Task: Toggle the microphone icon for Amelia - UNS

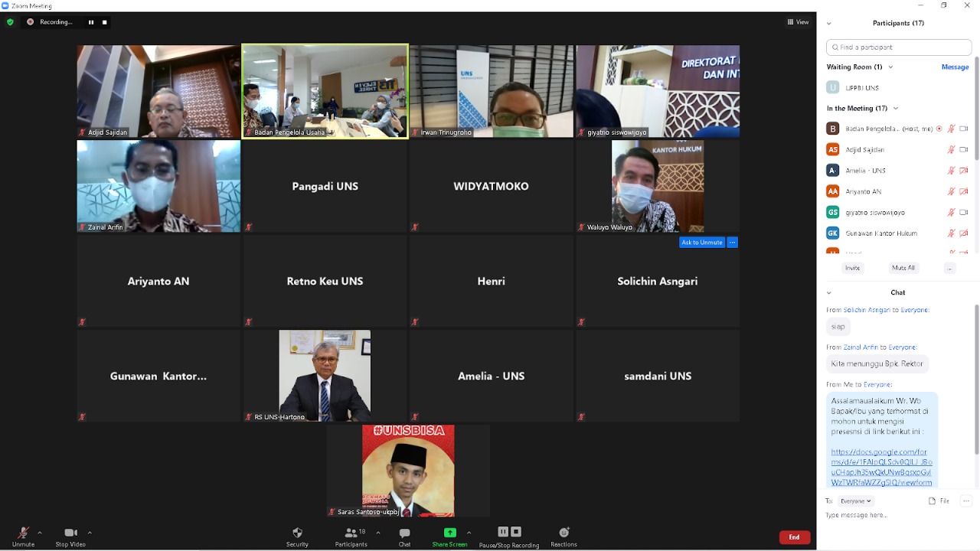Action: coord(952,170)
